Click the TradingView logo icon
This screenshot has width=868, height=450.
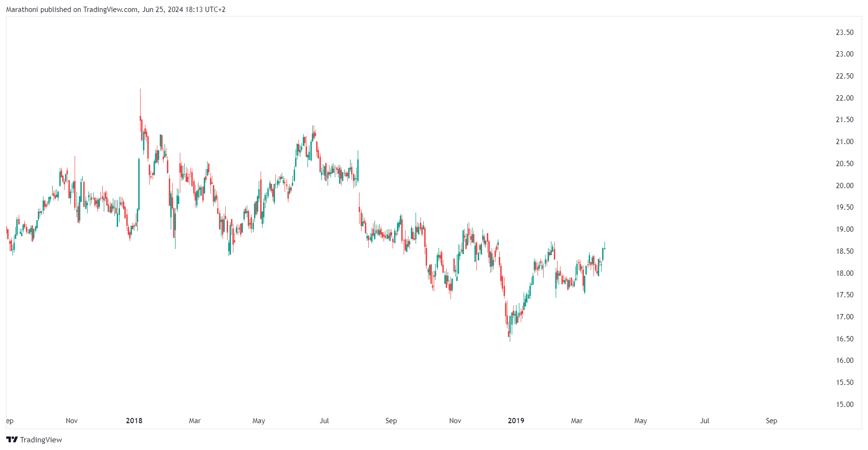(12, 439)
